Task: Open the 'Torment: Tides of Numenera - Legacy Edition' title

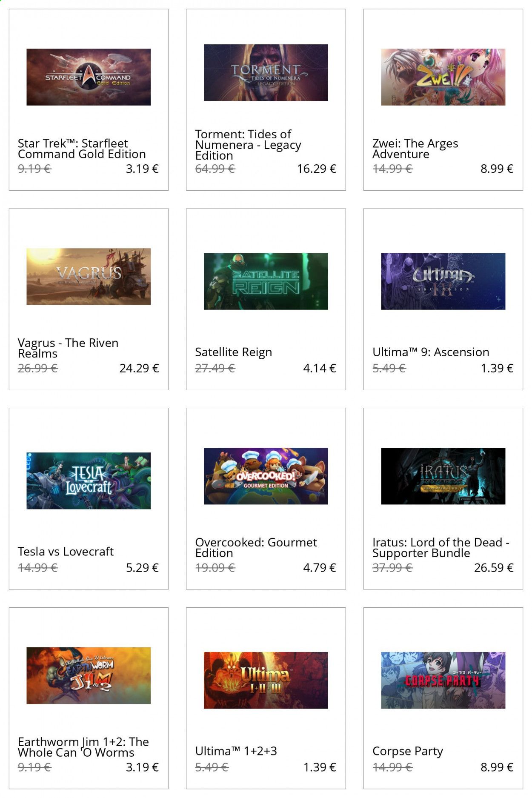Action: pyautogui.click(x=248, y=145)
